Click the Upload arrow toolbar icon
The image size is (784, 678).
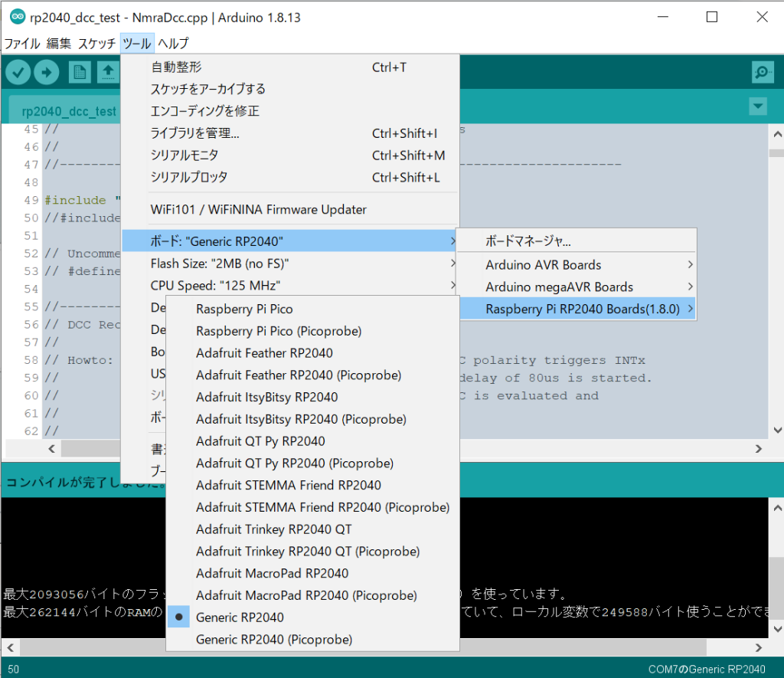(47, 72)
